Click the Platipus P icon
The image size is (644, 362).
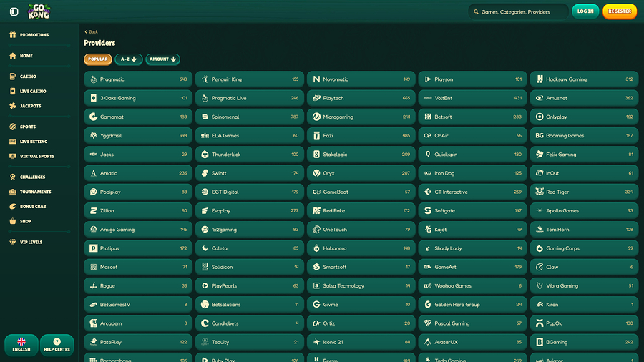click(93, 248)
